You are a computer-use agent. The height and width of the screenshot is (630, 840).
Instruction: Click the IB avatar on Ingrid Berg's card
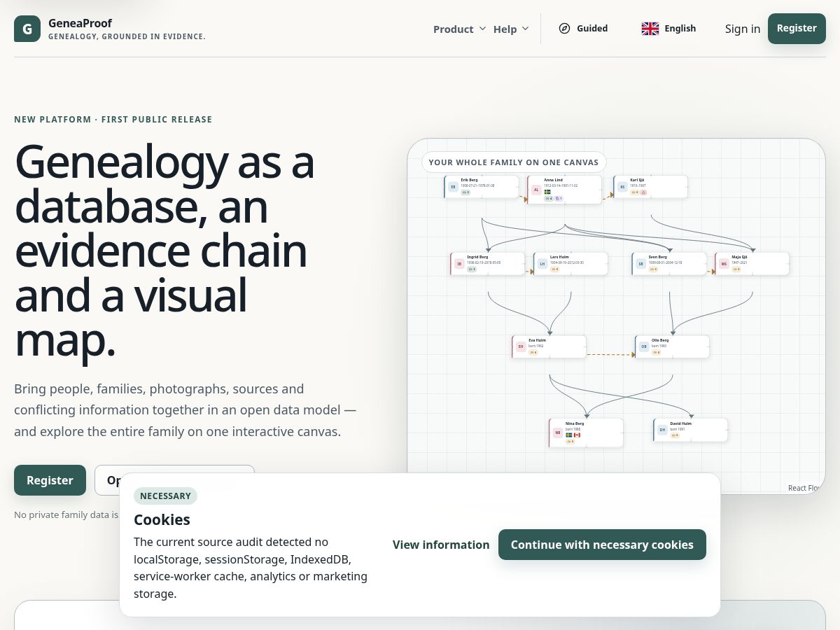(x=459, y=264)
